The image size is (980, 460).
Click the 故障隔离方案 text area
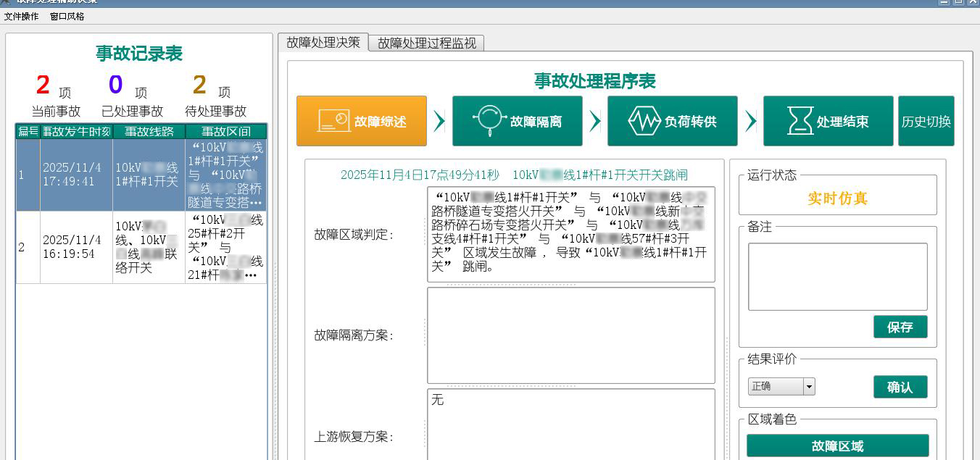click(570, 335)
